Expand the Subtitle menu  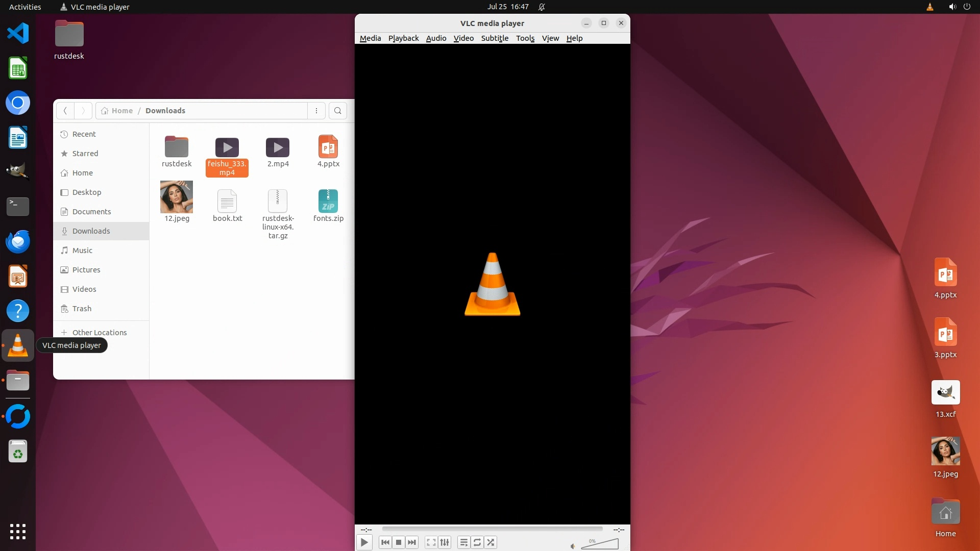click(495, 38)
